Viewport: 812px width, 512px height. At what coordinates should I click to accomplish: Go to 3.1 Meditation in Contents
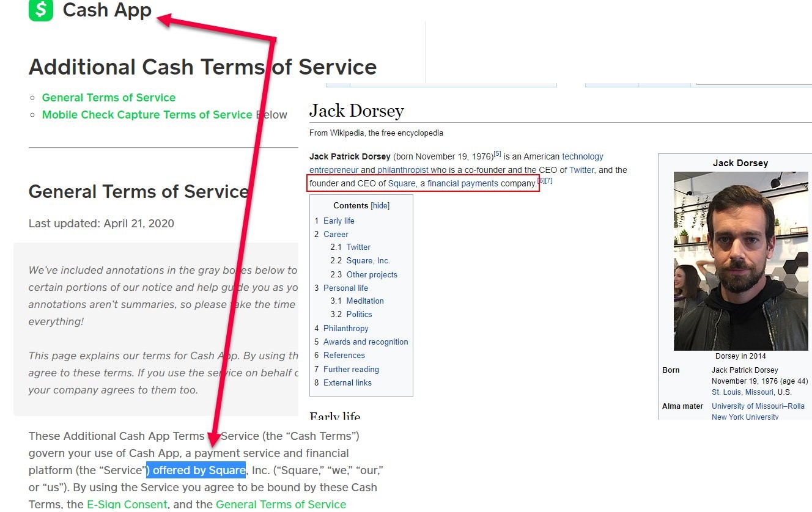point(365,301)
